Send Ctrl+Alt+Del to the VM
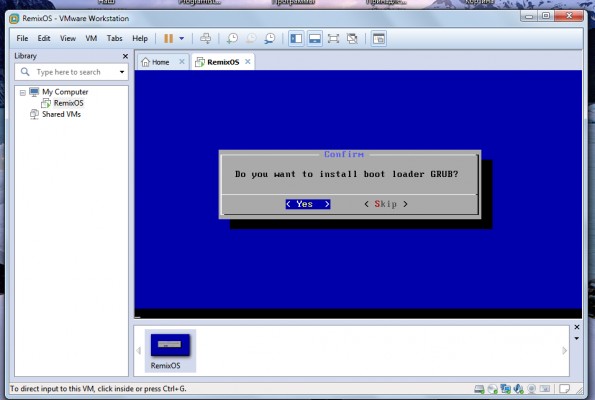Image resolution: width=595 pixels, height=400 pixels. tap(205, 38)
